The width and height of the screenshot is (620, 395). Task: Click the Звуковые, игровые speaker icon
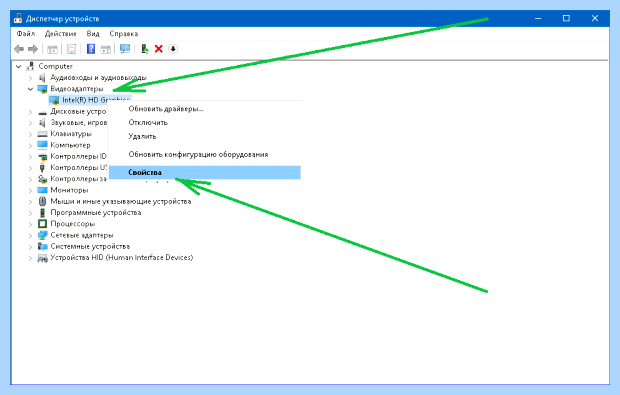coord(42,123)
